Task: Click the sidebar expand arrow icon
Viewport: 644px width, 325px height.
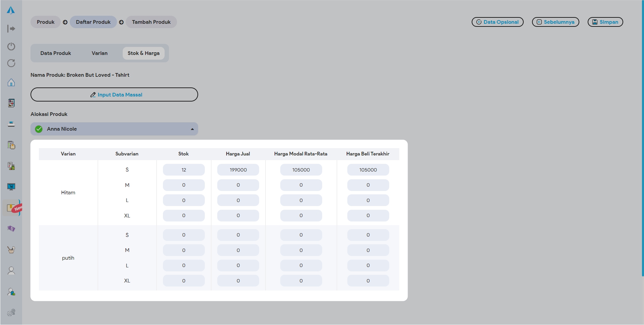Action: tap(11, 29)
